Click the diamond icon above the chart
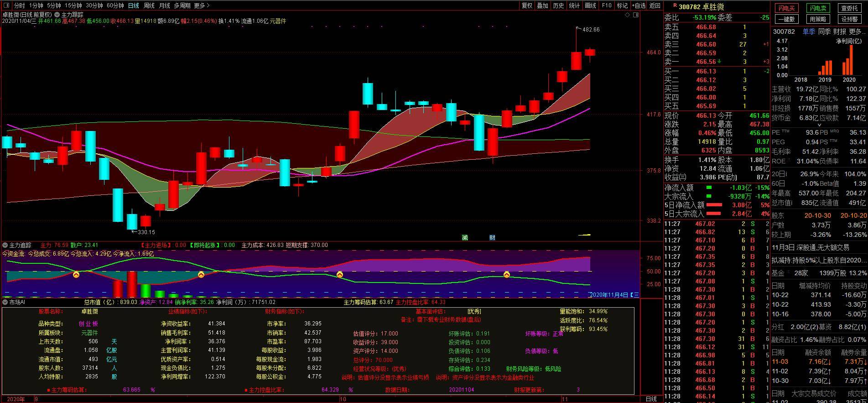 [x=627, y=15]
